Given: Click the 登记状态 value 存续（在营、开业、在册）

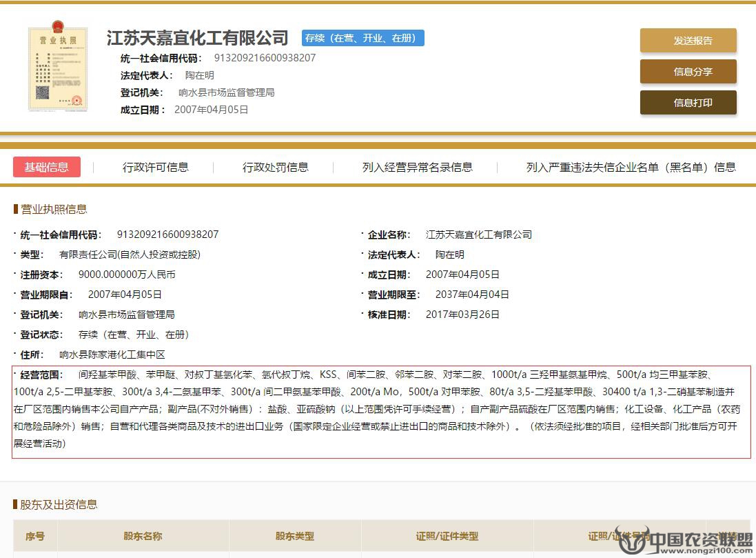Looking at the screenshot, I should (134, 335).
